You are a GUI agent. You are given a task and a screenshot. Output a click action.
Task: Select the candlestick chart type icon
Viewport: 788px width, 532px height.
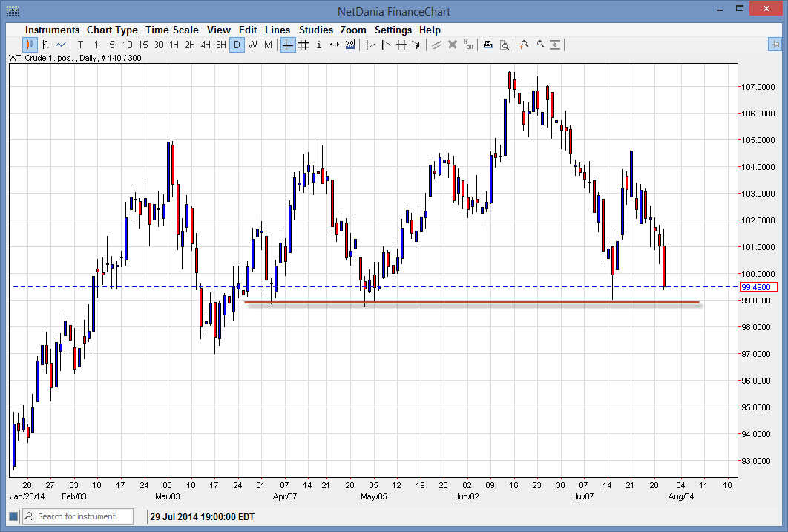click(28, 45)
